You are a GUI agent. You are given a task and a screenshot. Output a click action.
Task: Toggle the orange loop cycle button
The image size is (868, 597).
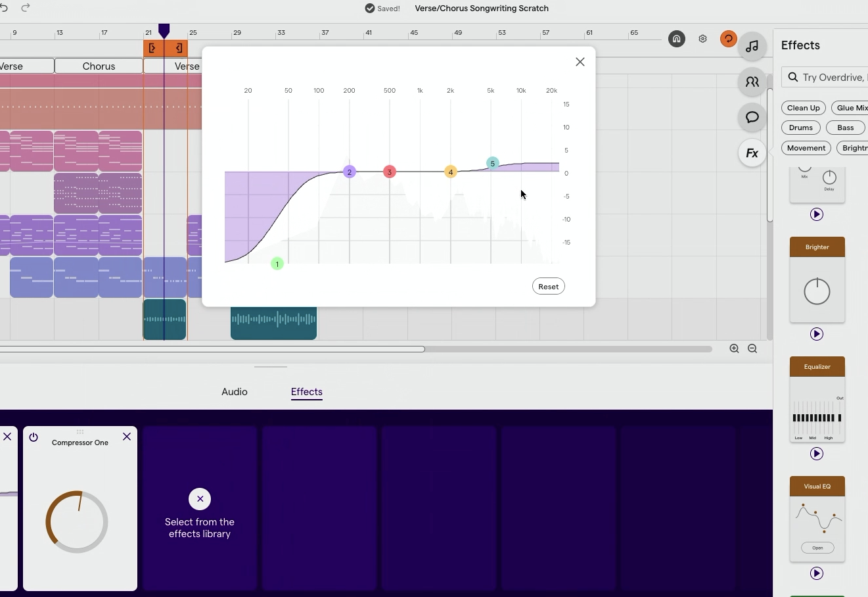pos(728,39)
